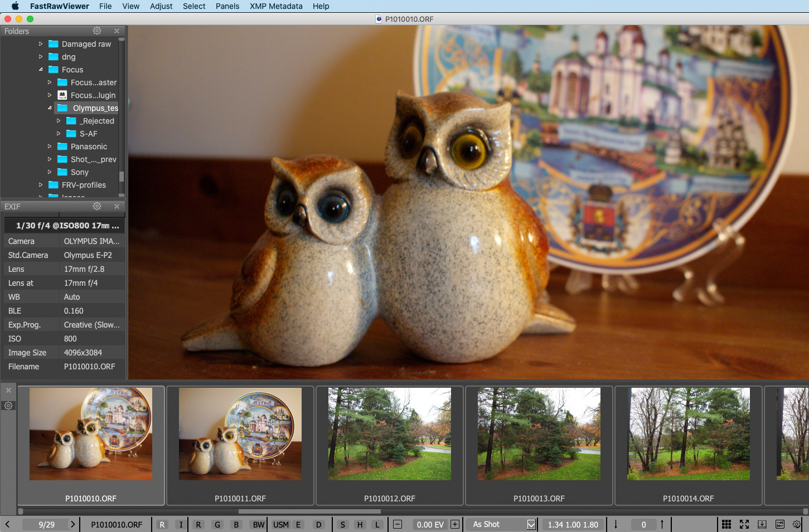Click the settings gear in bottom-right corner
Viewport: 809px width, 532px height.
click(797, 524)
